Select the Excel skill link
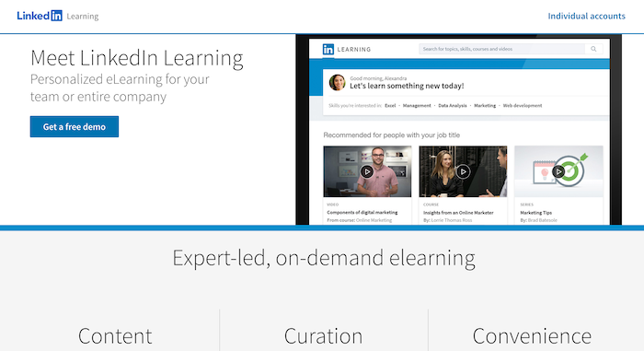Screen dimensions: 644x351 390,106
